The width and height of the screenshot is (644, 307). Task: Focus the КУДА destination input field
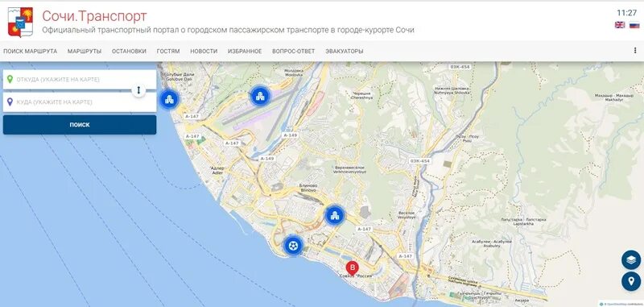pos(80,102)
